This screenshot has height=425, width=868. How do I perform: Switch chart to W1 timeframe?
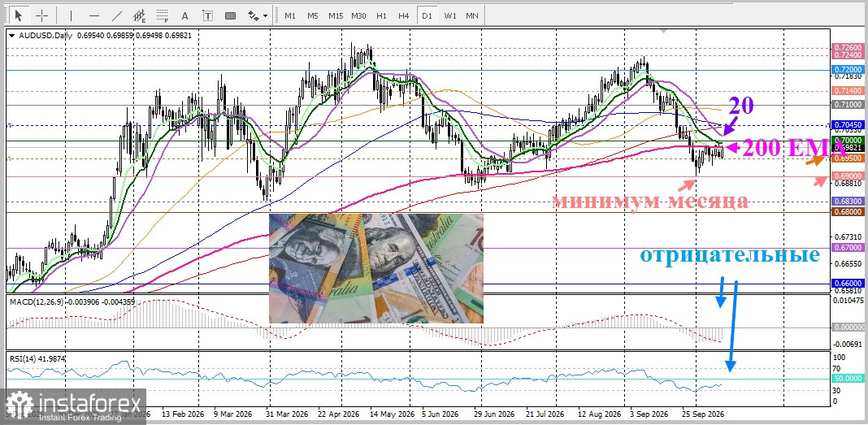click(x=450, y=15)
